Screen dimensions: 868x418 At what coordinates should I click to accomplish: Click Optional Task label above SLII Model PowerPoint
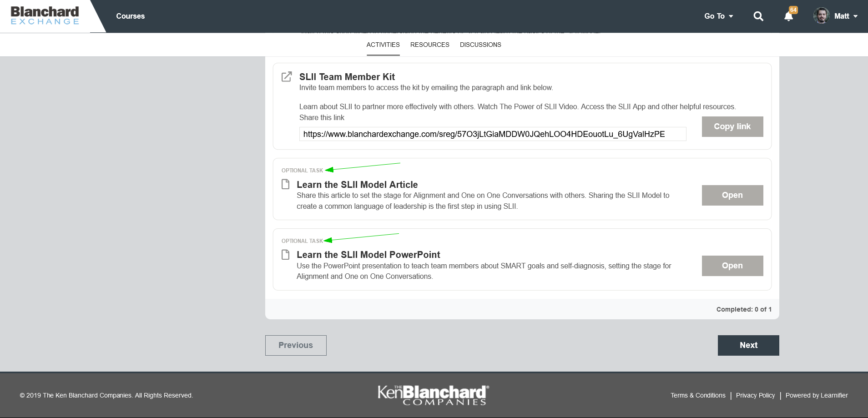point(302,241)
